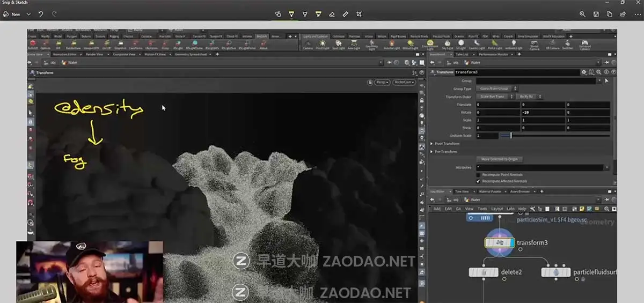Click the VR Camera shelf tool

coord(552,45)
